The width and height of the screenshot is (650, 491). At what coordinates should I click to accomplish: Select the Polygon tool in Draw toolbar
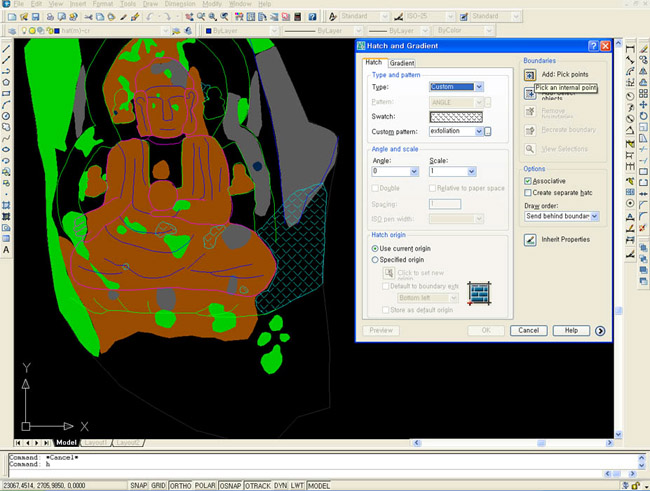(6, 83)
